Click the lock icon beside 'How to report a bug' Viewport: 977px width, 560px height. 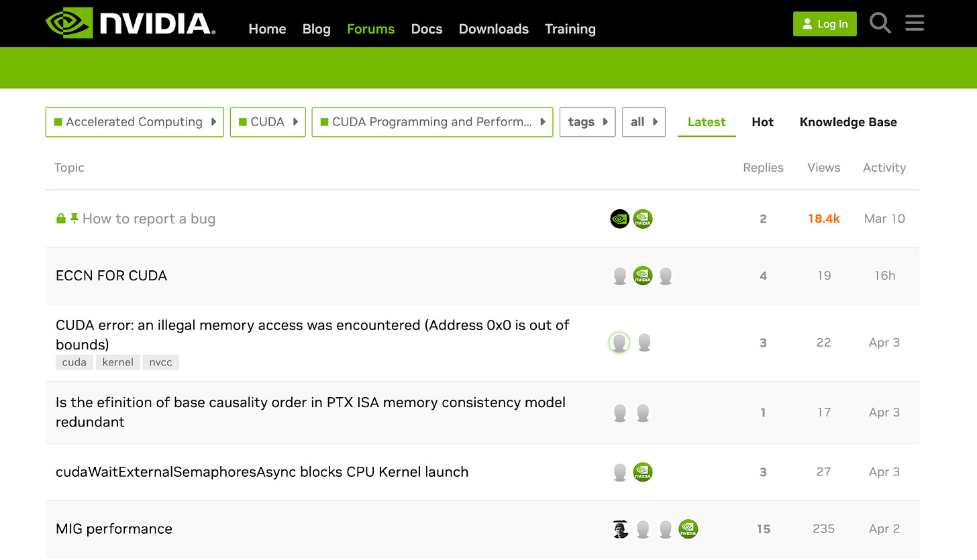pyautogui.click(x=61, y=219)
